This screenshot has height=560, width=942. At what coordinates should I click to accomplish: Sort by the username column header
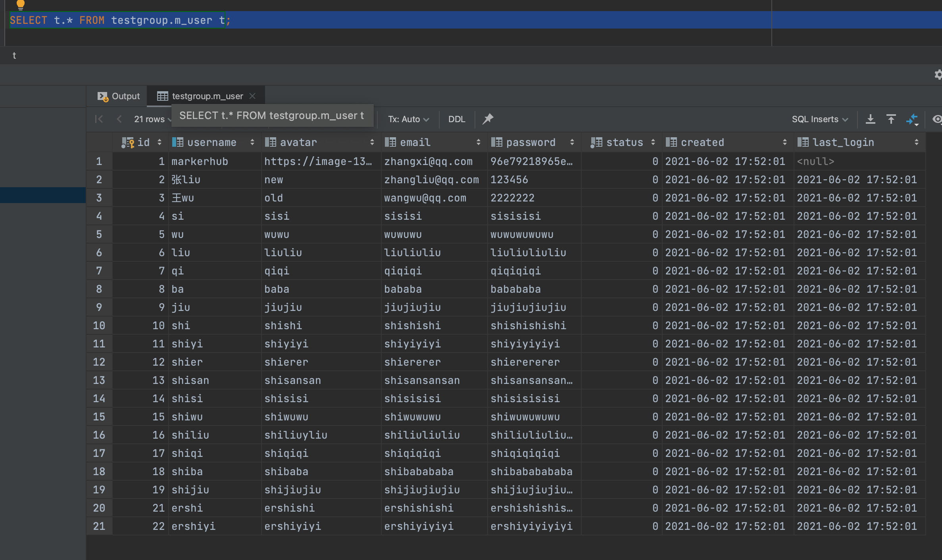point(215,142)
